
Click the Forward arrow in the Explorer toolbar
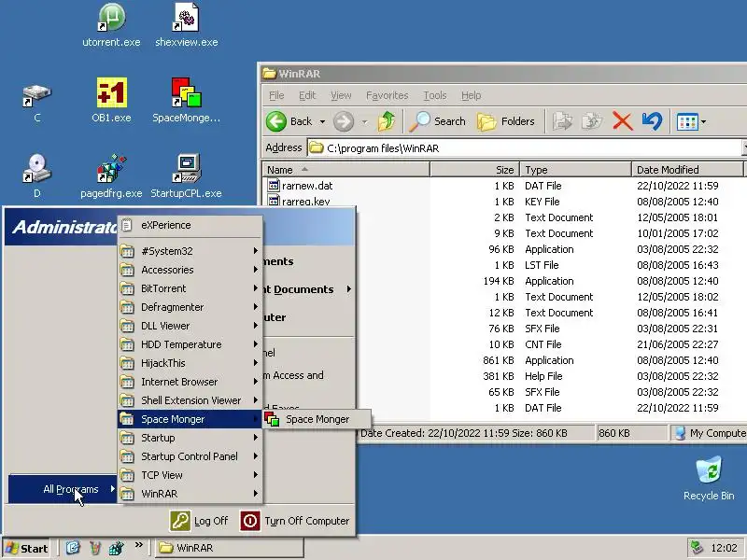tap(344, 121)
